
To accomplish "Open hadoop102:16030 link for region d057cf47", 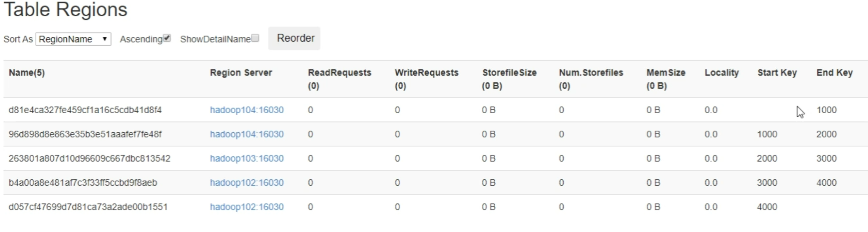I will [x=246, y=207].
